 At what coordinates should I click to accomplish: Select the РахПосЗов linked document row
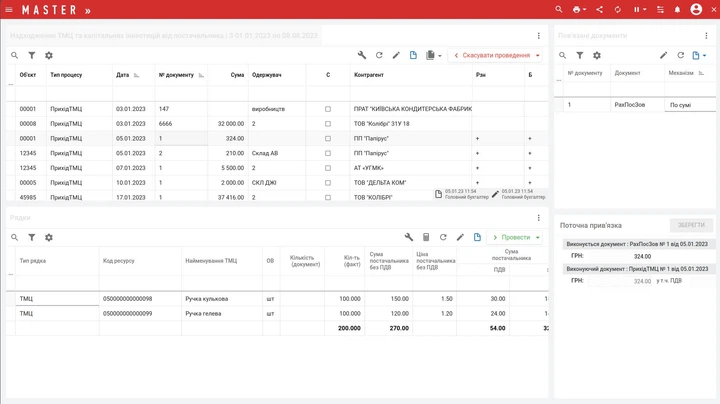[635, 105]
